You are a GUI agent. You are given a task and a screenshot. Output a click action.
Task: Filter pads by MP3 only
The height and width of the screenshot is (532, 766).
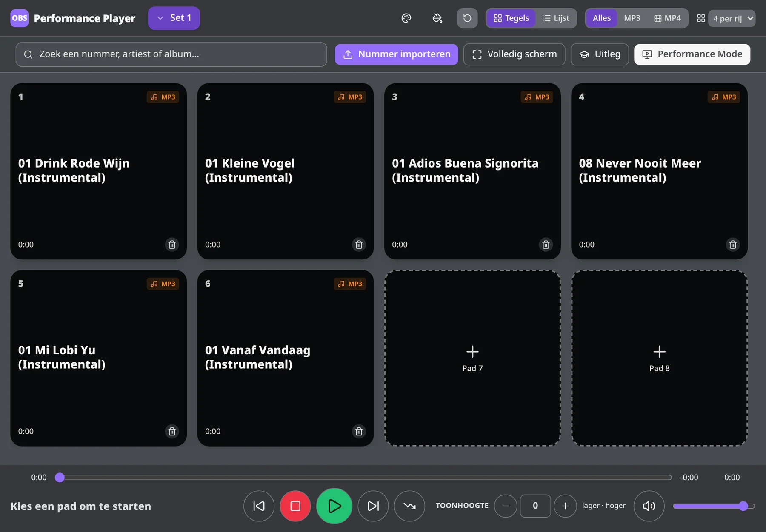[x=632, y=18]
